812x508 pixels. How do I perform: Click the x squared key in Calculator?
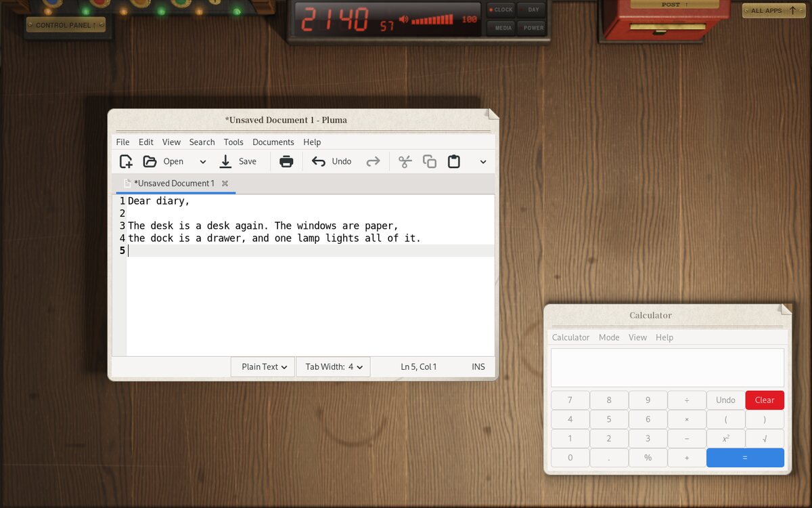[726, 438]
